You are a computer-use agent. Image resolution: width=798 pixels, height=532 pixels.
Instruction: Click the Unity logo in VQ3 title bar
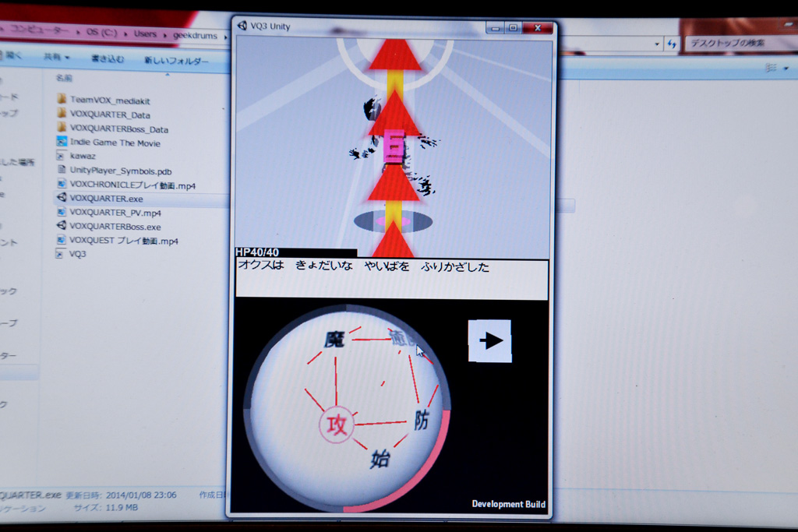[242, 26]
